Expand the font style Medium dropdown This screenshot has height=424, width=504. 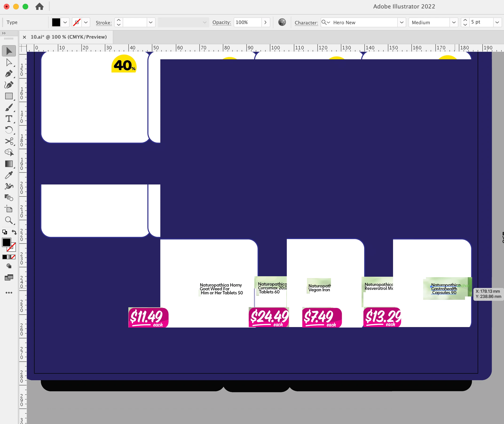pos(453,22)
